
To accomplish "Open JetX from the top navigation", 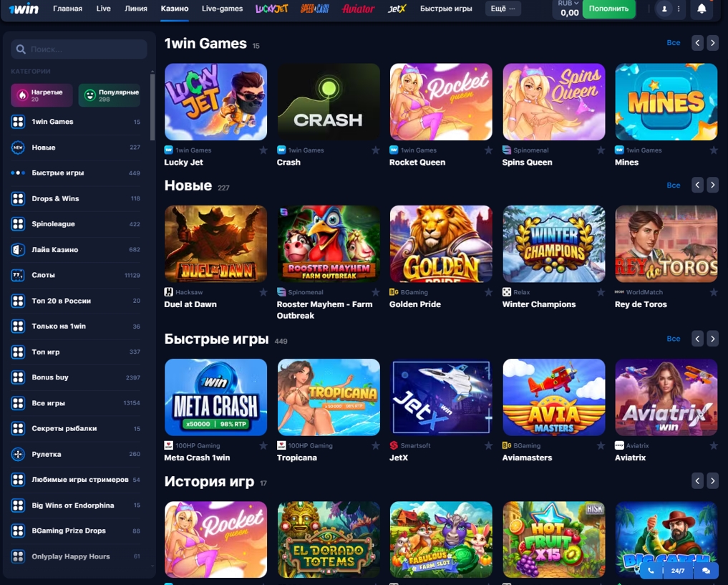I will [x=397, y=9].
